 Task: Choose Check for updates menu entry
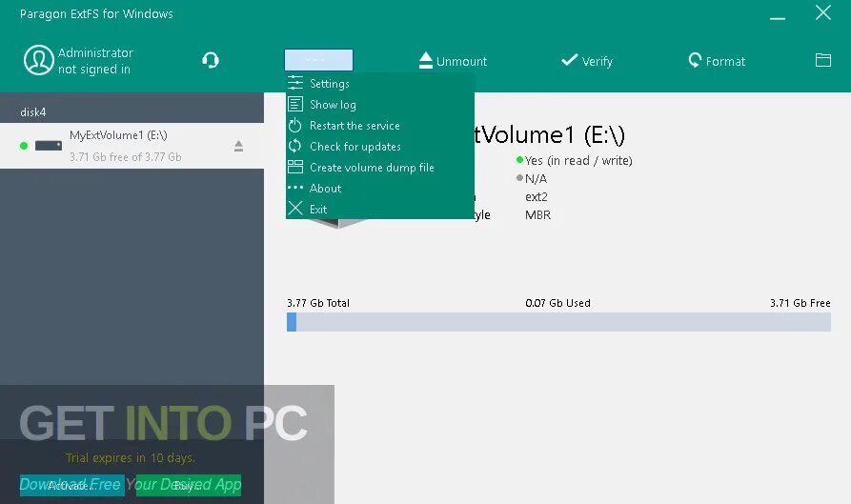point(380,147)
